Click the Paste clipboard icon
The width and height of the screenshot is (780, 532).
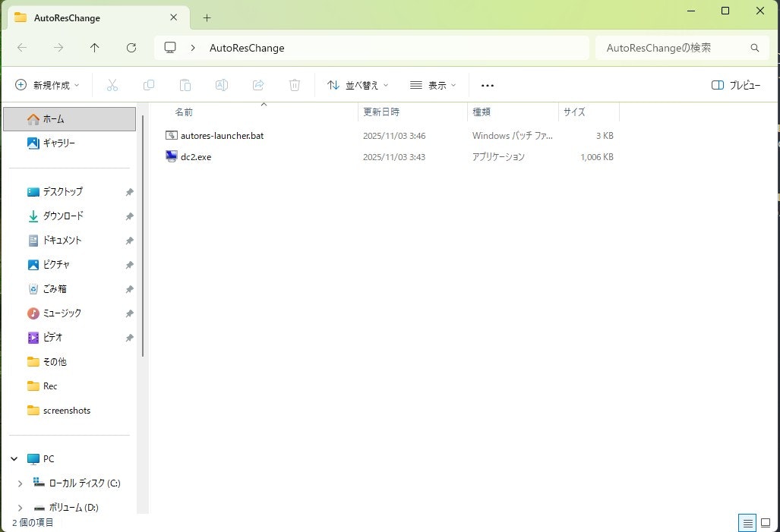click(185, 85)
